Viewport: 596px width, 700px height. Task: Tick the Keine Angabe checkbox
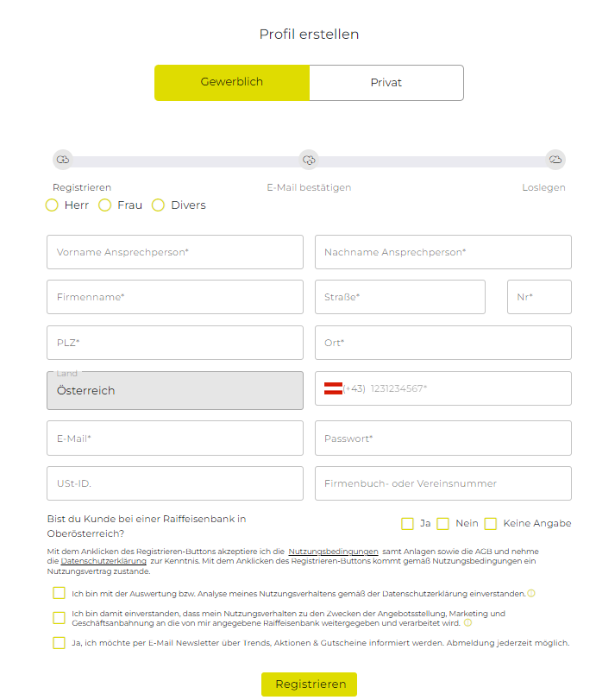491,524
